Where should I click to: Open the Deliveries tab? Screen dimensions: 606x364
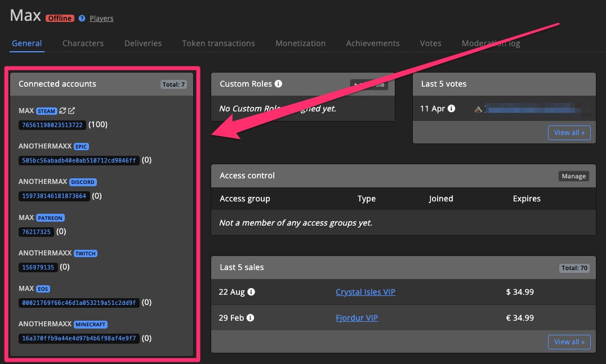click(142, 43)
